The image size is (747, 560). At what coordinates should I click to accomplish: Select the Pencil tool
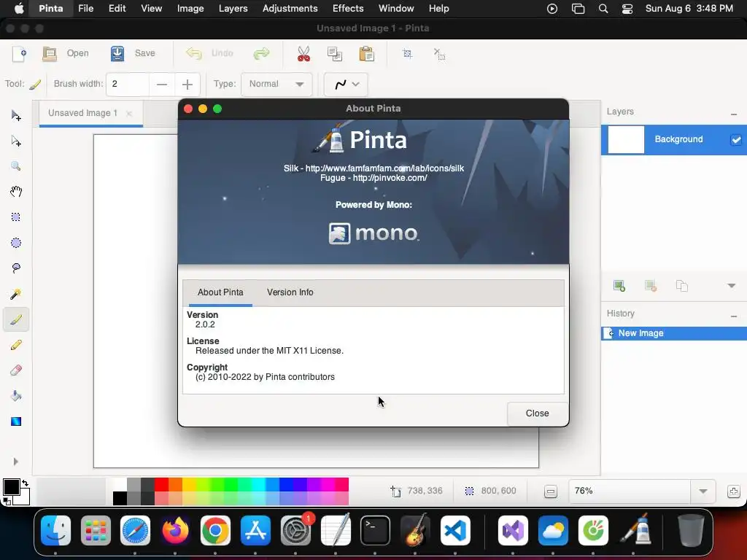point(16,345)
